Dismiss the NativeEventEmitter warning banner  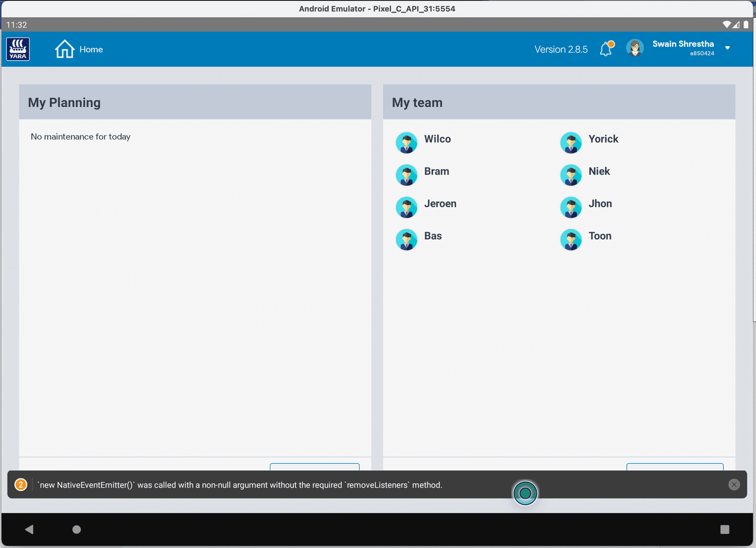(x=734, y=485)
